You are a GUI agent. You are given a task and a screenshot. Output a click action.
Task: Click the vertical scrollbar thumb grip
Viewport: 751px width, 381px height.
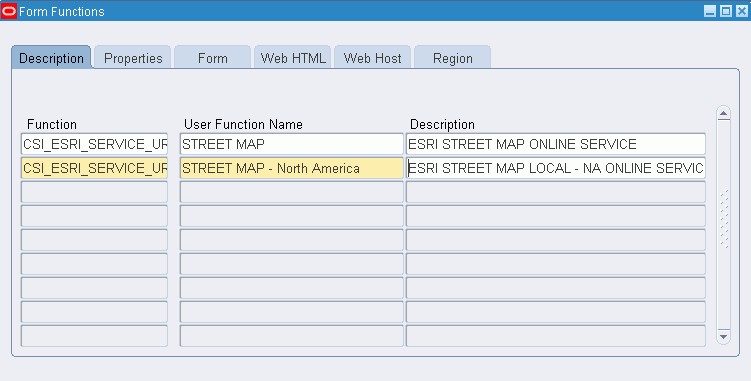pos(724,219)
